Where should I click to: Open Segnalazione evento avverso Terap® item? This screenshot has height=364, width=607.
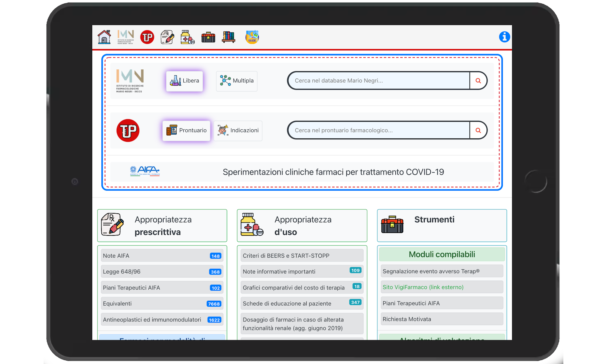[442, 271]
